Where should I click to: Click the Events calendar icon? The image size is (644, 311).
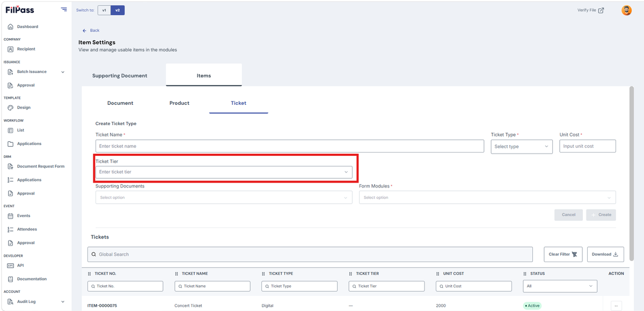click(10, 215)
